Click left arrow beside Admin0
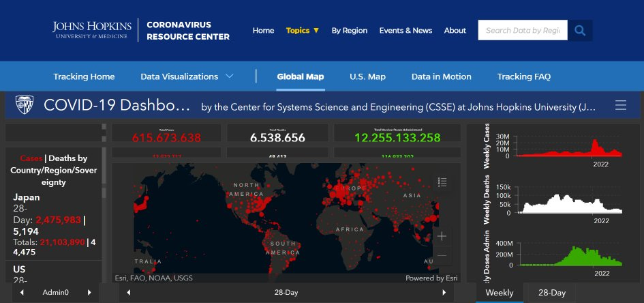The image size is (644, 303). coord(22,293)
